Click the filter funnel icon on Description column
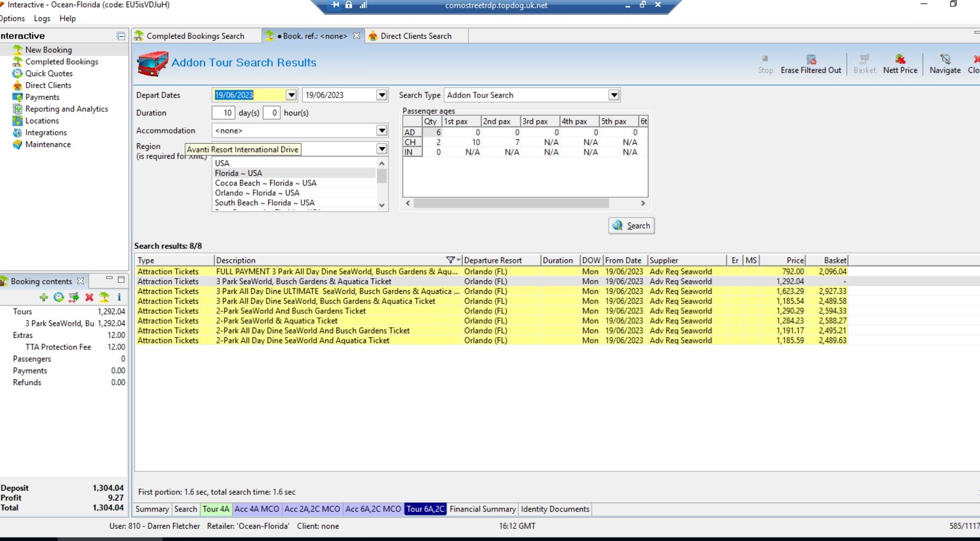 click(451, 260)
